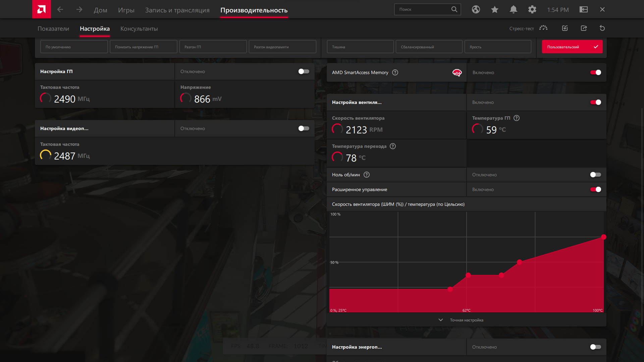Go back with the left arrow
644x362 pixels.
[x=60, y=10]
